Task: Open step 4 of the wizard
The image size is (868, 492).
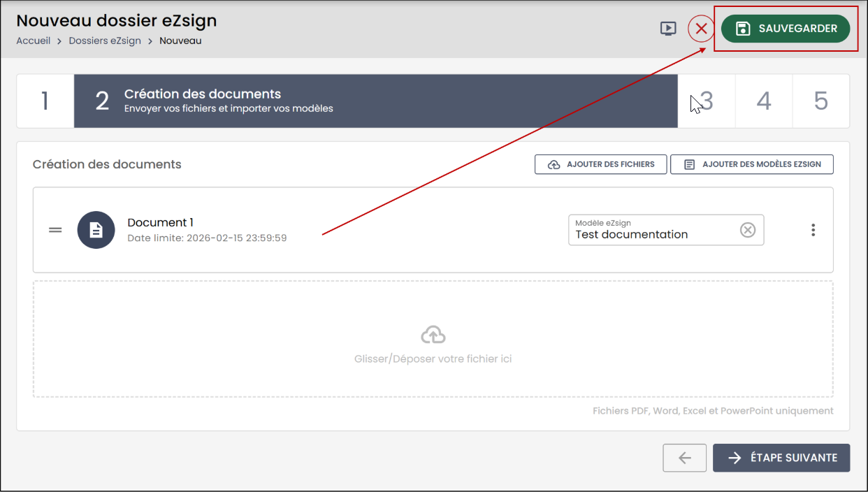Action: 764,101
